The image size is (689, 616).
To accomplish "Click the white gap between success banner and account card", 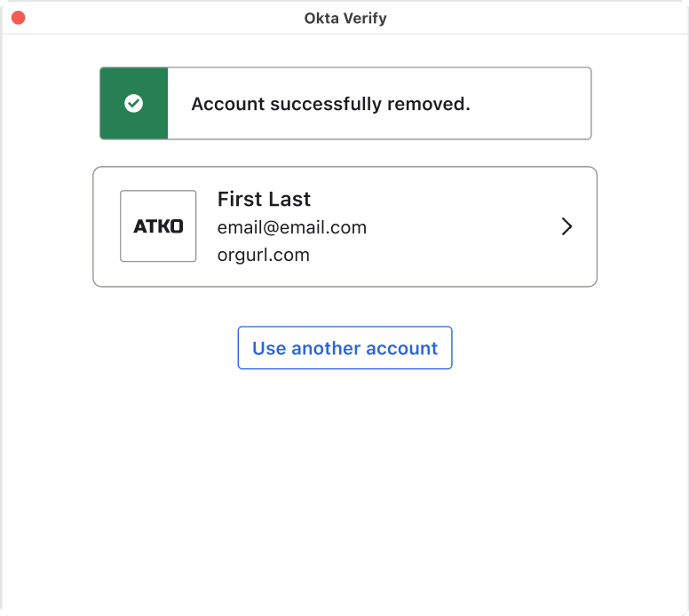I will coord(344,154).
